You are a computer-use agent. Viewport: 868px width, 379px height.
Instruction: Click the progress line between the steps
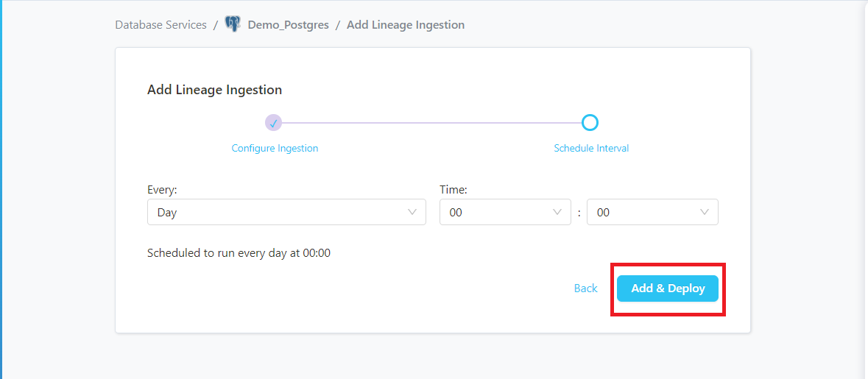431,123
